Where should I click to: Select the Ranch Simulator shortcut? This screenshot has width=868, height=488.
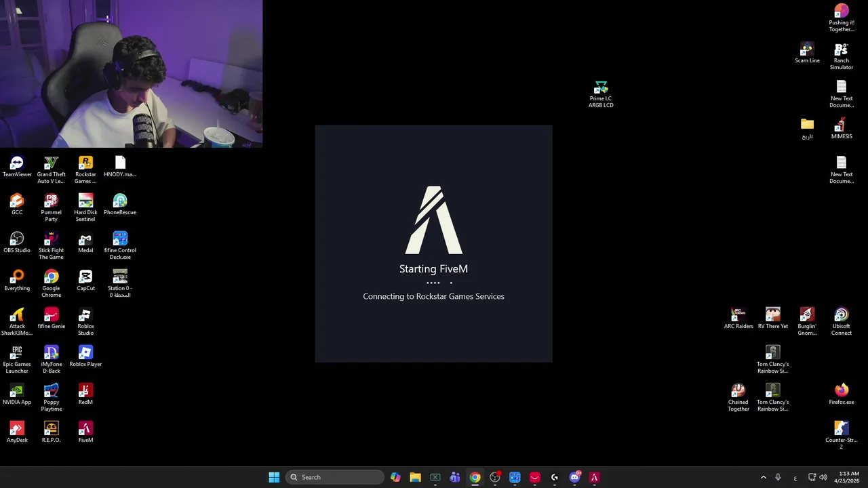click(x=842, y=56)
